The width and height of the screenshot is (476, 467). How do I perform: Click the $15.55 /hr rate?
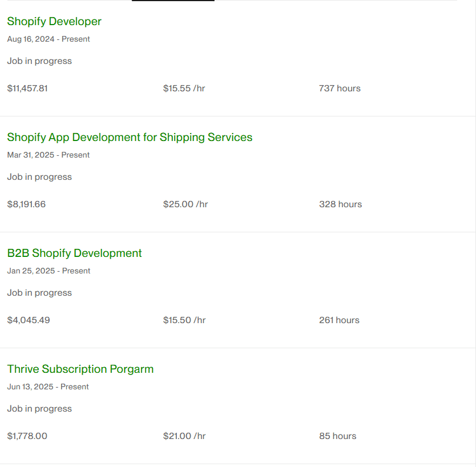[x=184, y=88]
